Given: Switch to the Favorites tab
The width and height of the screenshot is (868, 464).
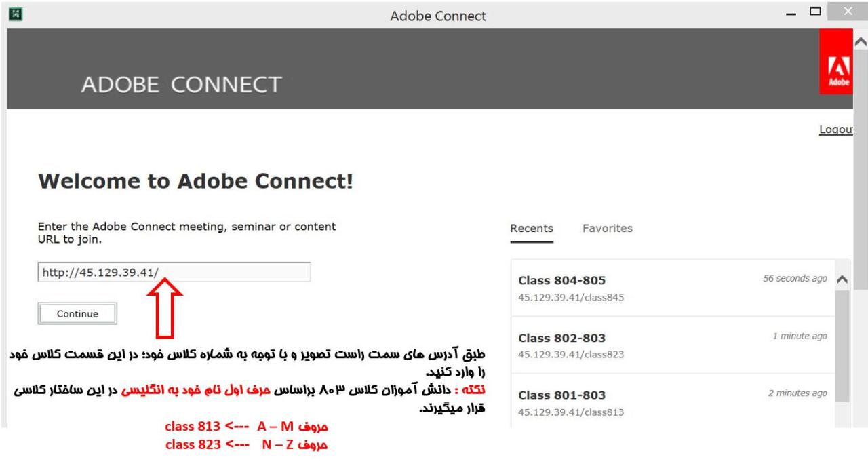Looking at the screenshot, I should pyautogui.click(x=608, y=229).
